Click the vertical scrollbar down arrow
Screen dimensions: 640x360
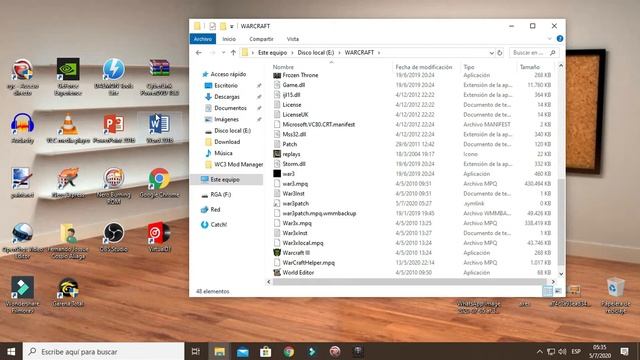click(x=561, y=273)
